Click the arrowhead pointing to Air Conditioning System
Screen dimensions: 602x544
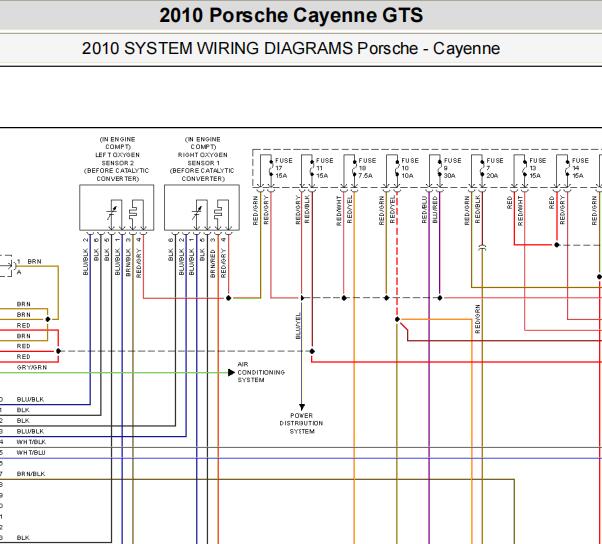(x=231, y=372)
